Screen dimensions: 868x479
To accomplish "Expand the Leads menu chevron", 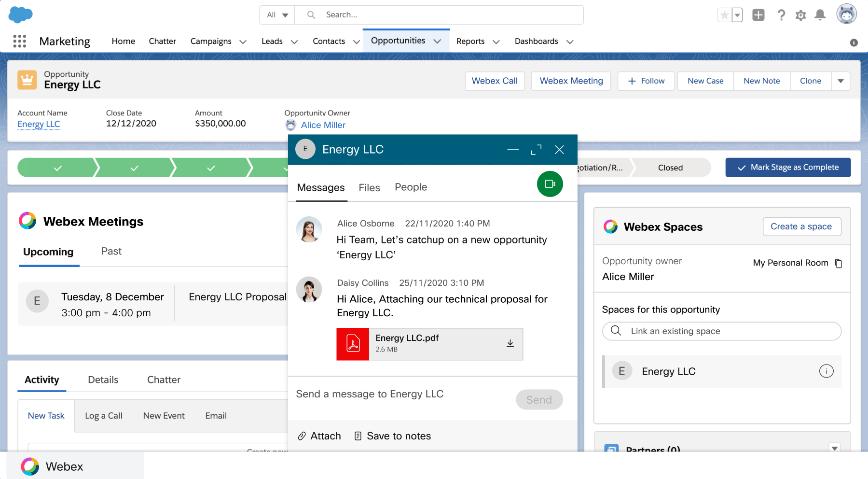I will point(294,42).
